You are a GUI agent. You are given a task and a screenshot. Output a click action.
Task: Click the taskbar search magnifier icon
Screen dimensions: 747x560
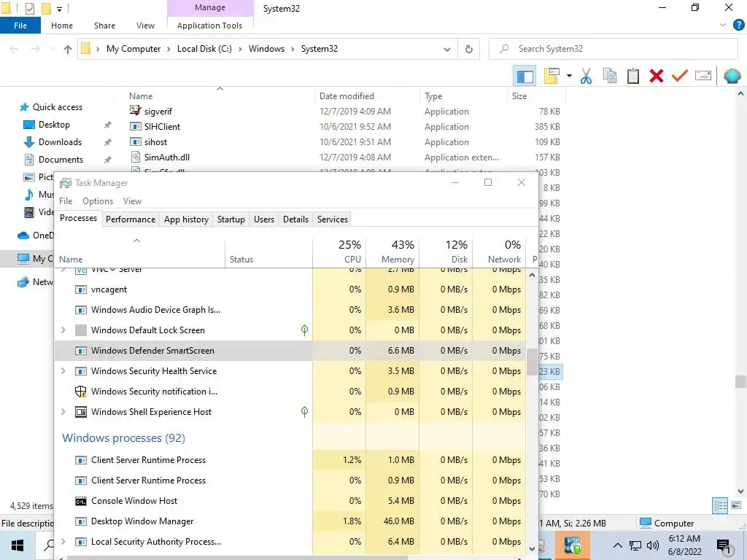click(x=49, y=545)
